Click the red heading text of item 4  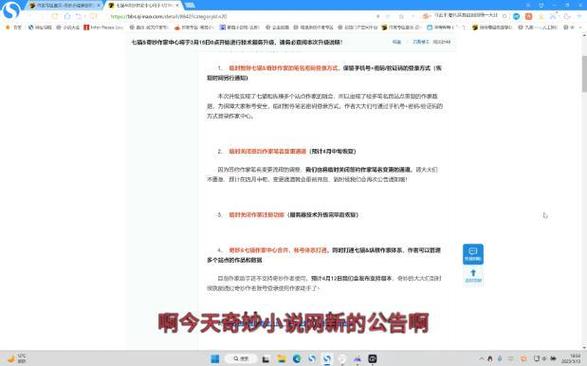coord(278,250)
